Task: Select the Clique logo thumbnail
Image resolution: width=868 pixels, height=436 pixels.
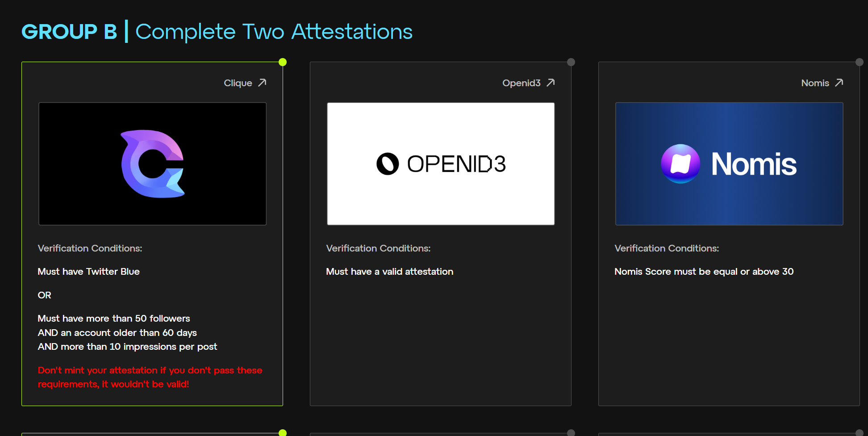Action: pos(153,164)
